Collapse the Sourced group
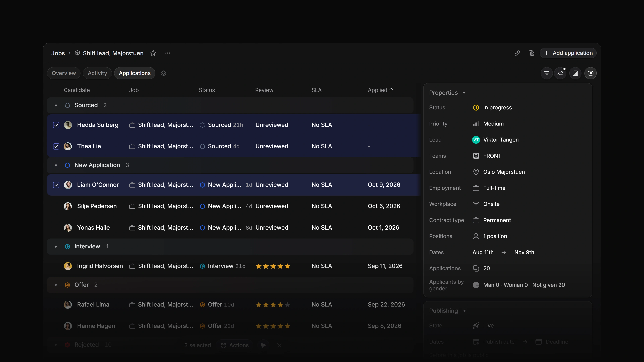This screenshot has width=644, height=362. coord(56,105)
